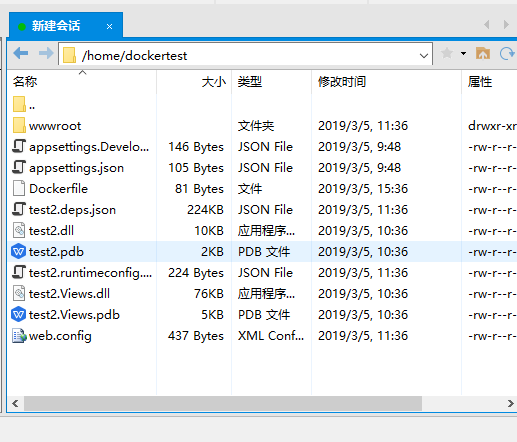Select web.config file icon
Screen dimensions: 517x442
pos(19,336)
